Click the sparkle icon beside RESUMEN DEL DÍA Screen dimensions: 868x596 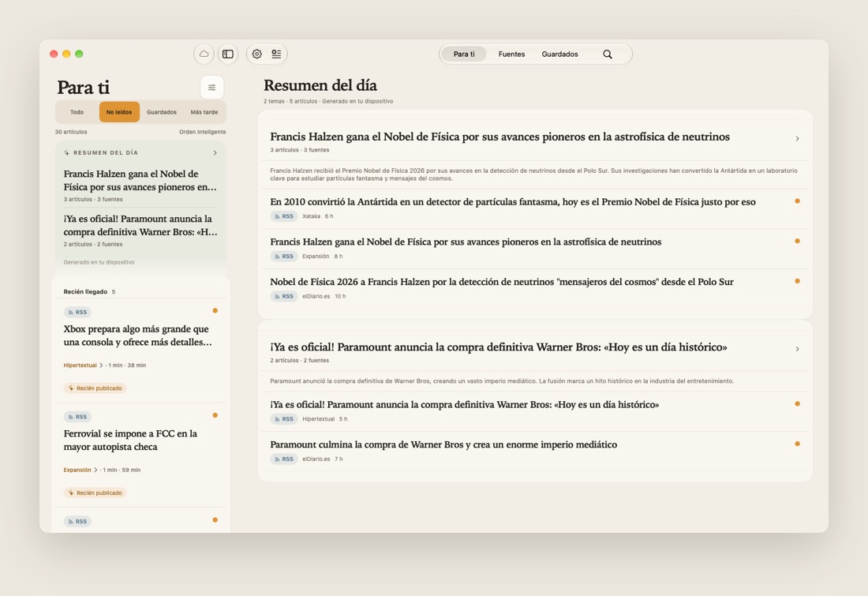pyautogui.click(x=67, y=153)
